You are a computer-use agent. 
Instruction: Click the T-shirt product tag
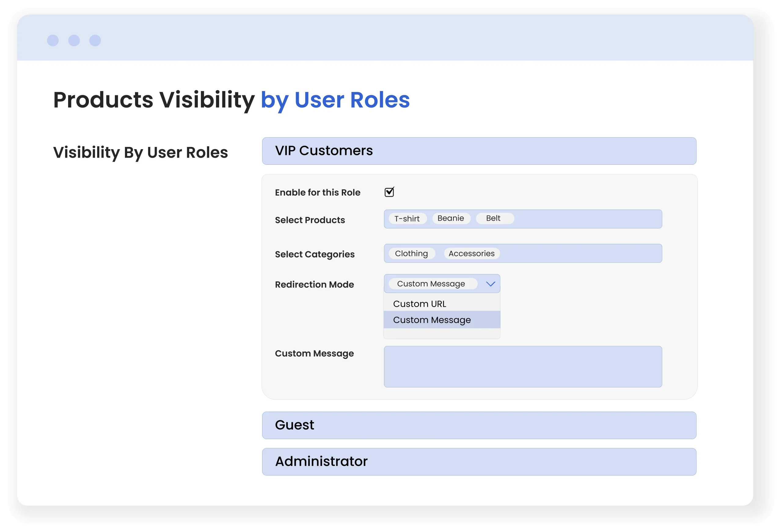pos(407,219)
